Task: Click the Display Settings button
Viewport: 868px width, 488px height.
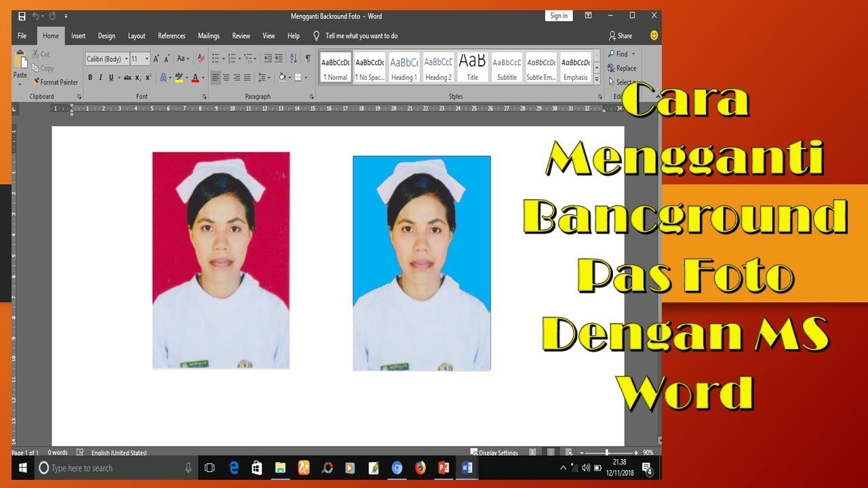Action: point(494,453)
